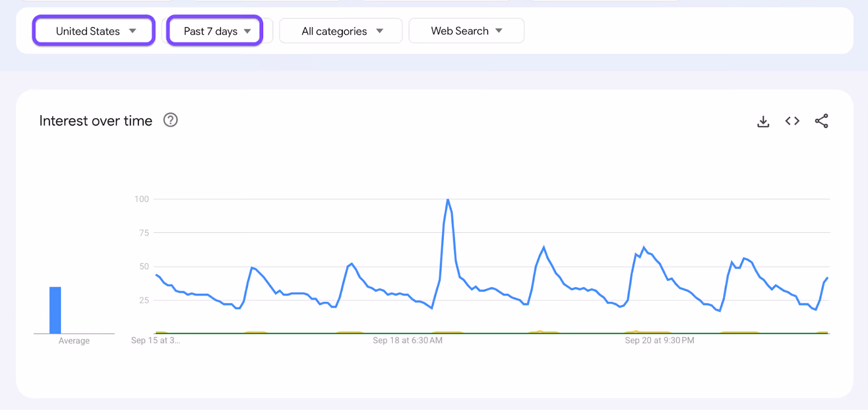Click the chart peak at 100
Screen dimensions: 868x410
(x=448, y=200)
